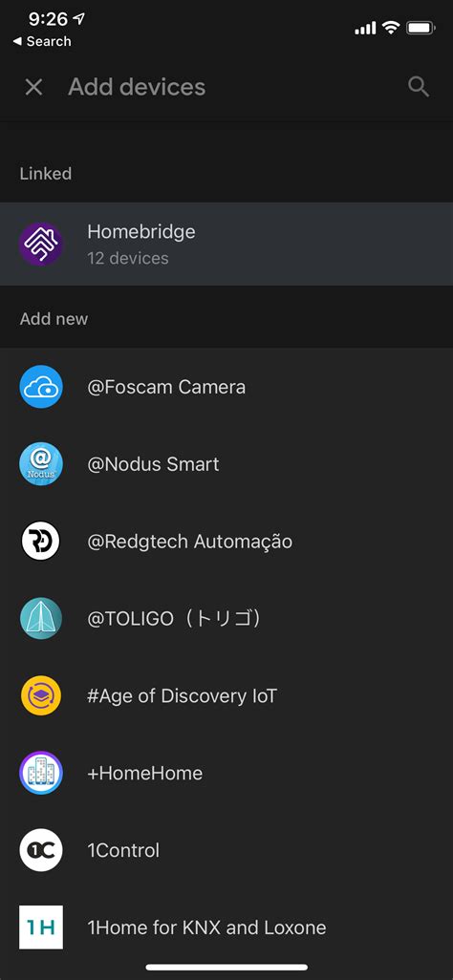Image resolution: width=453 pixels, height=980 pixels.
Task: Choose #Age of Discovery IoT service
Action: tap(226, 695)
